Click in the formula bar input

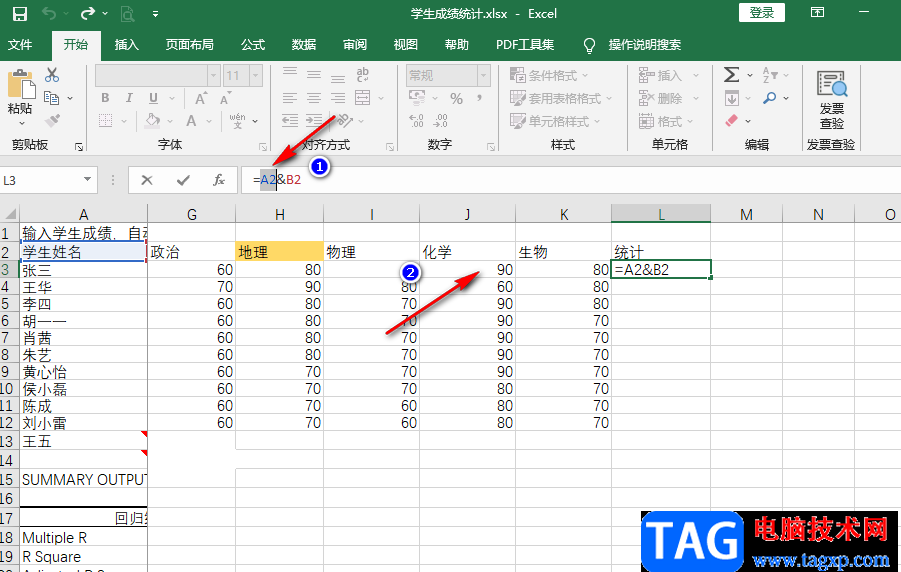[570, 180]
